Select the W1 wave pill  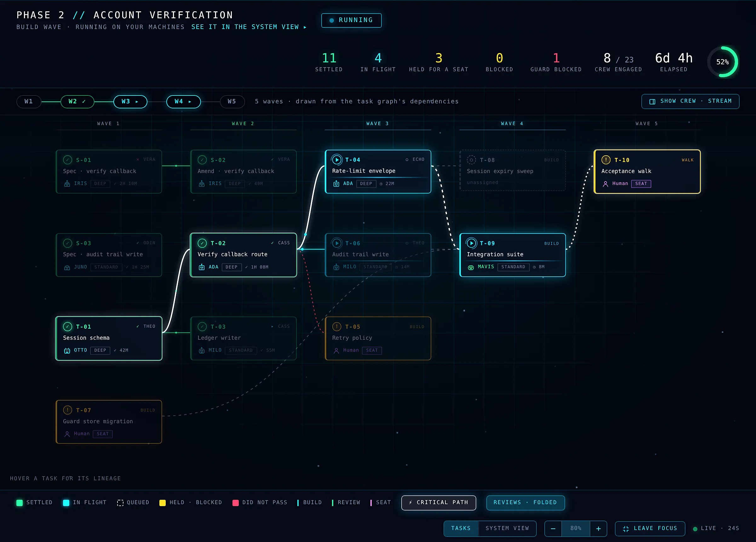coord(29,101)
